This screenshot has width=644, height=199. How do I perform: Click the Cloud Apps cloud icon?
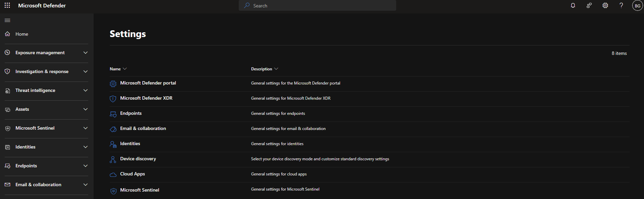pos(113,174)
